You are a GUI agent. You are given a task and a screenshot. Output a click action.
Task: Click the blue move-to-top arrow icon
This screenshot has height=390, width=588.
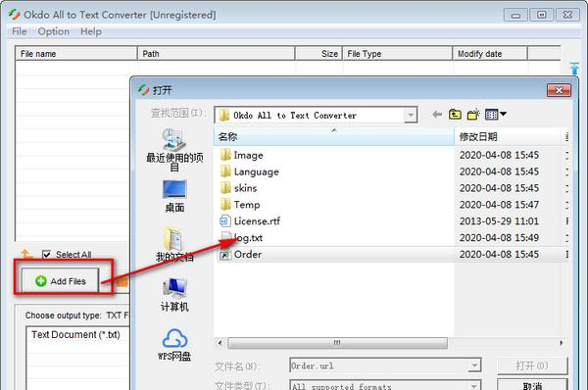pos(574,69)
